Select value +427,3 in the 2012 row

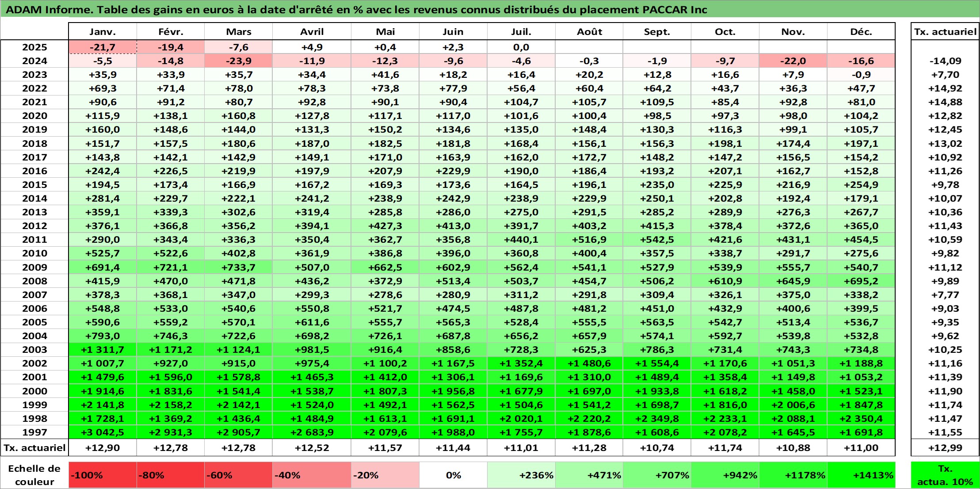pyautogui.click(x=385, y=226)
